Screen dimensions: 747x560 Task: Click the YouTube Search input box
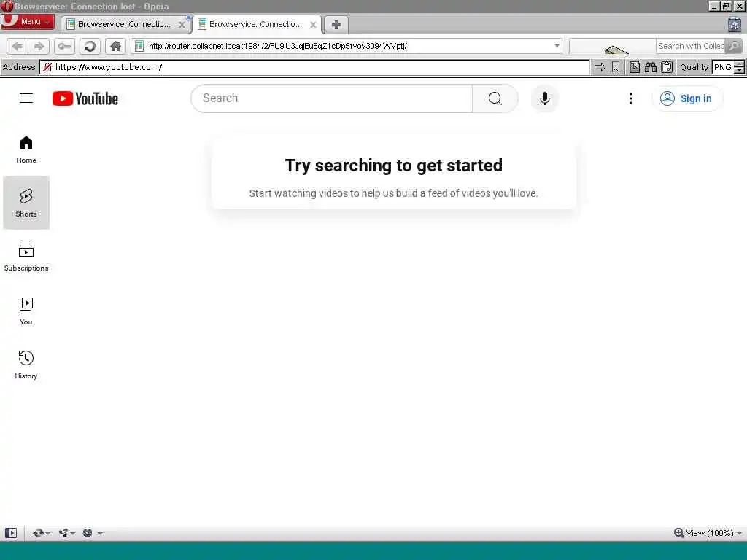(x=332, y=98)
